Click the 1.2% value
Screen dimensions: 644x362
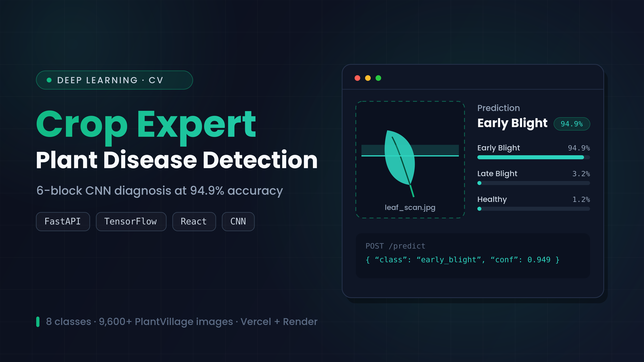[x=581, y=200]
